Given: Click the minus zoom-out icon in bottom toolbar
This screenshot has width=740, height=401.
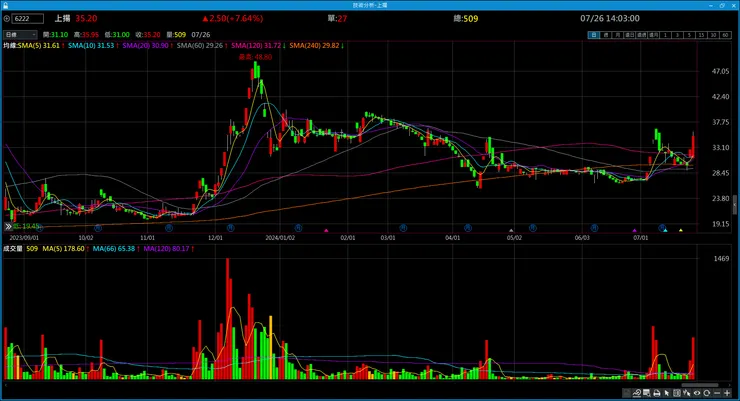Looking at the screenshot, I should click(x=717, y=393).
